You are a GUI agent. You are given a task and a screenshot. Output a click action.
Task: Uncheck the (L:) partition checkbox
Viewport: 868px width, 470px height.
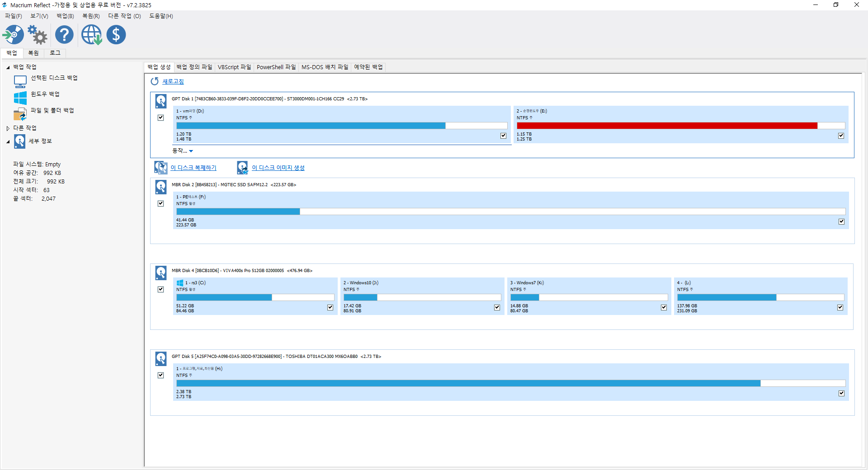(840, 307)
